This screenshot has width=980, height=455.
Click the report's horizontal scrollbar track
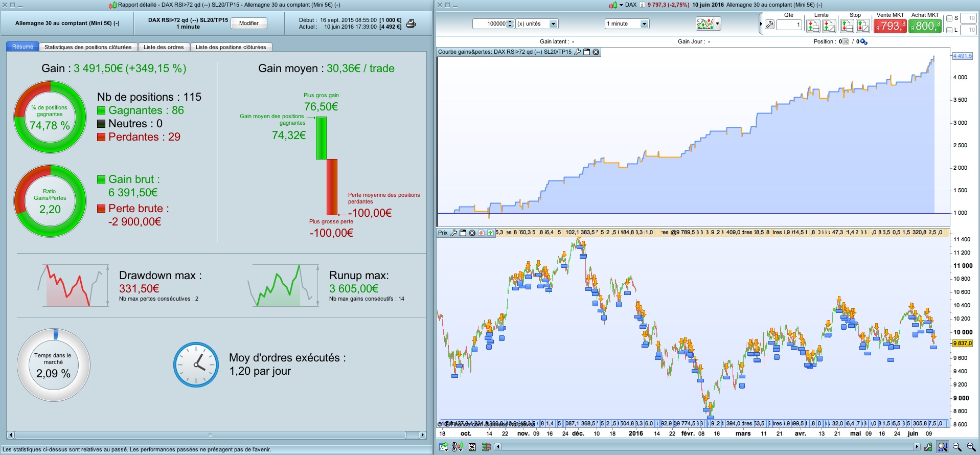pyautogui.click(x=211, y=435)
